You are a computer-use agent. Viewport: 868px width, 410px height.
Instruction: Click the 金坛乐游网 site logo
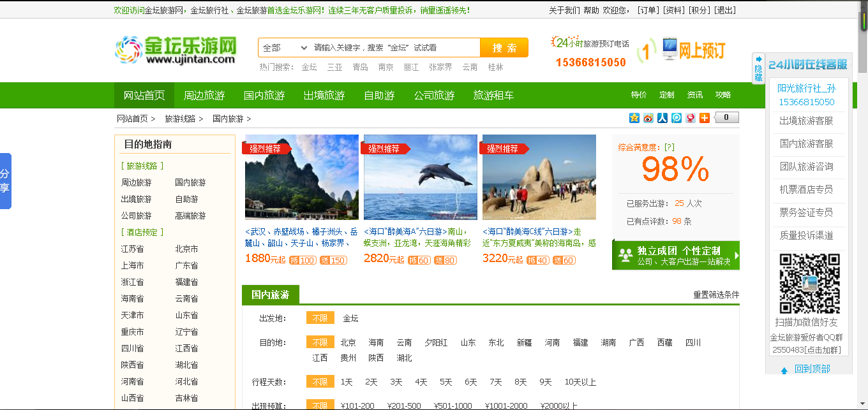[176, 50]
